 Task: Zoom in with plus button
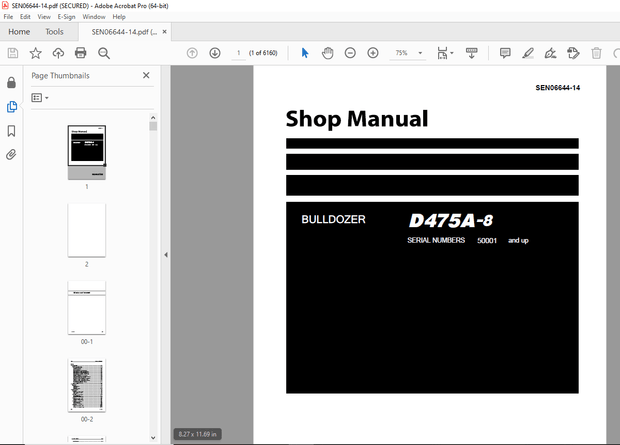pyautogui.click(x=372, y=53)
